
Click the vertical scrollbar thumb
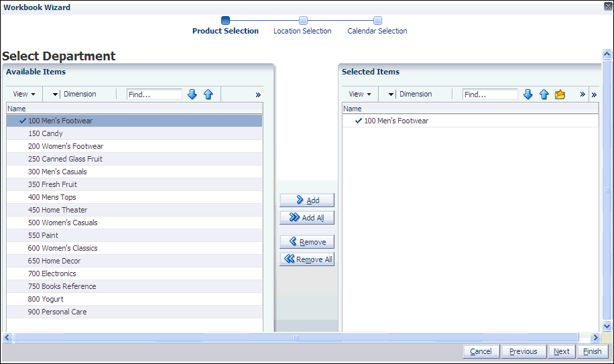[x=607, y=190]
